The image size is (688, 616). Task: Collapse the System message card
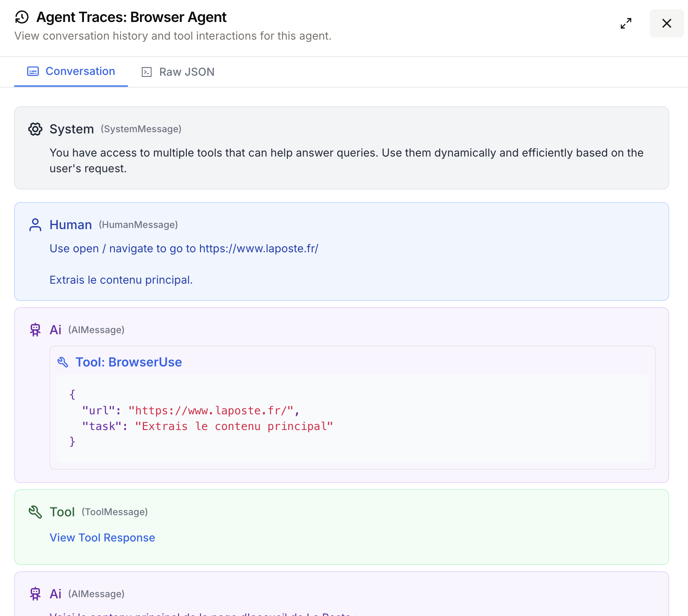point(72,129)
